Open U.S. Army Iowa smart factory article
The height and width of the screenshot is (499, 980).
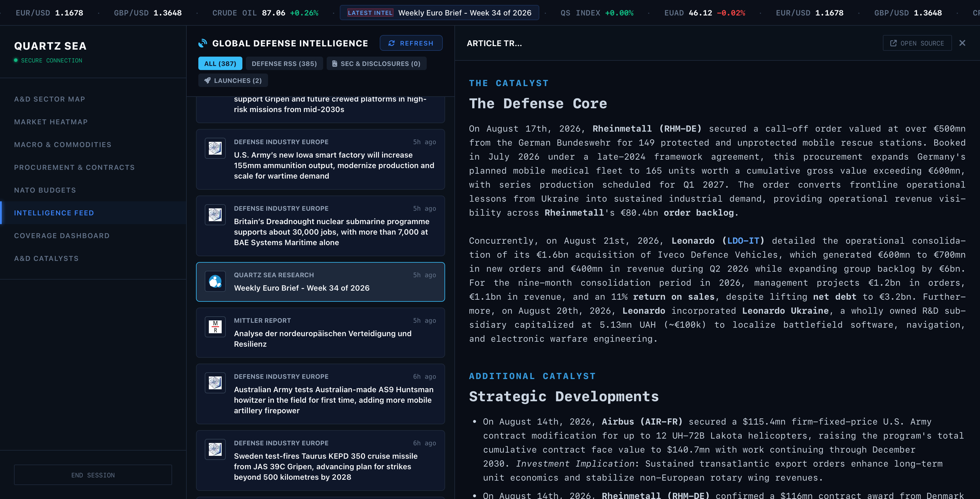(320, 159)
